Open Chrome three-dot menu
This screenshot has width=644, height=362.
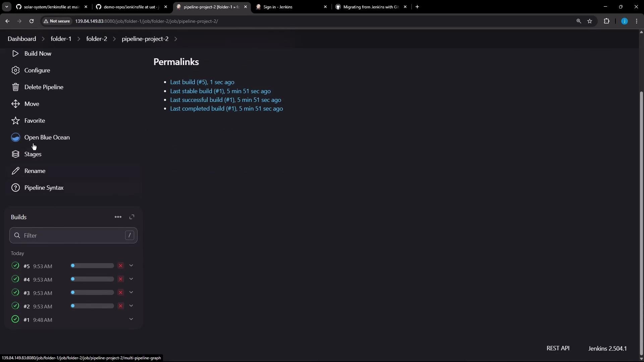pyautogui.click(x=637, y=21)
